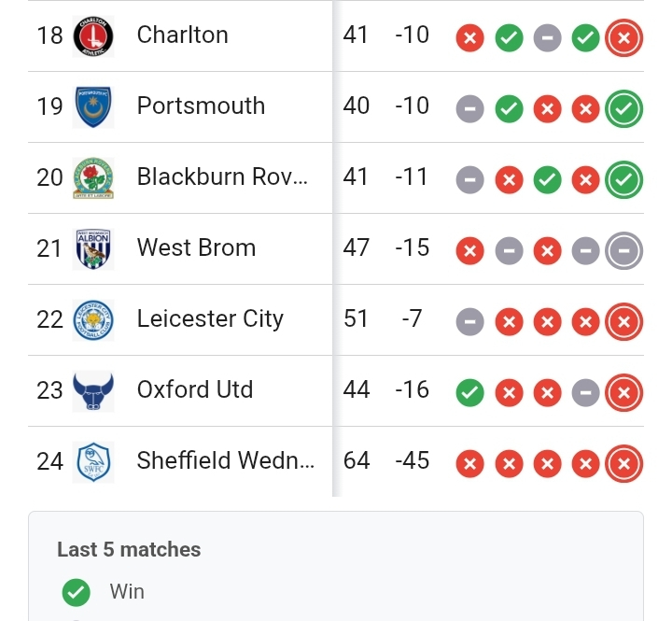Select the Sheffield Wedn... truncated team name
This screenshot has width=672, height=621.
pos(226,460)
